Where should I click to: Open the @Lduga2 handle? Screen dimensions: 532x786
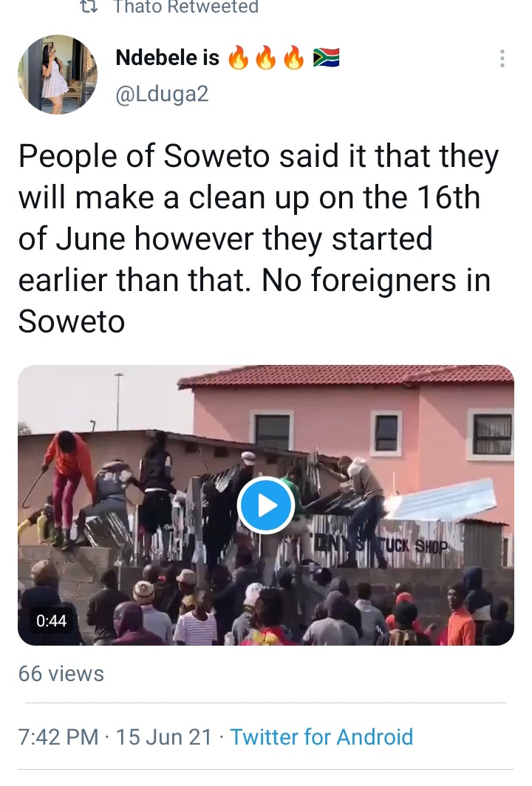[162, 94]
